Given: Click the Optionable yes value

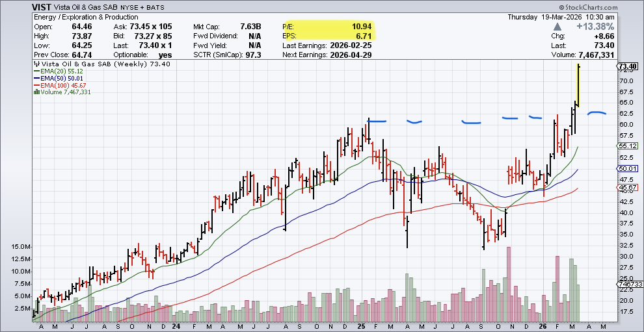Looking at the screenshot, I should tap(165, 55).
